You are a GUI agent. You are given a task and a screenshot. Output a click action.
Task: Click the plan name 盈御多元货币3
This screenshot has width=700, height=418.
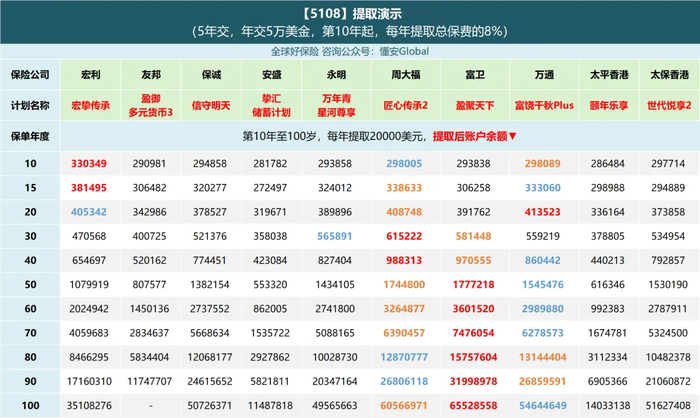(x=151, y=105)
